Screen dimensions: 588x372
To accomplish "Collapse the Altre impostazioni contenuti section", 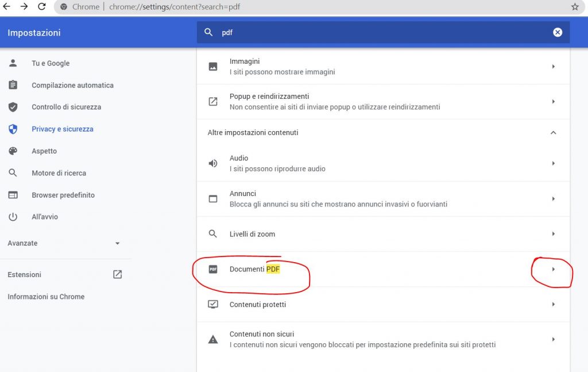I will pyautogui.click(x=553, y=132).
